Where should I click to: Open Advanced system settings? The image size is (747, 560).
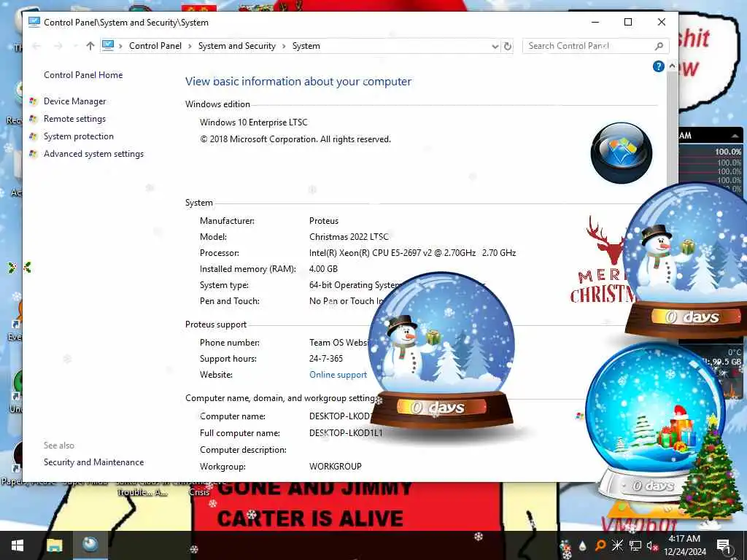click(x=93, y=154)
